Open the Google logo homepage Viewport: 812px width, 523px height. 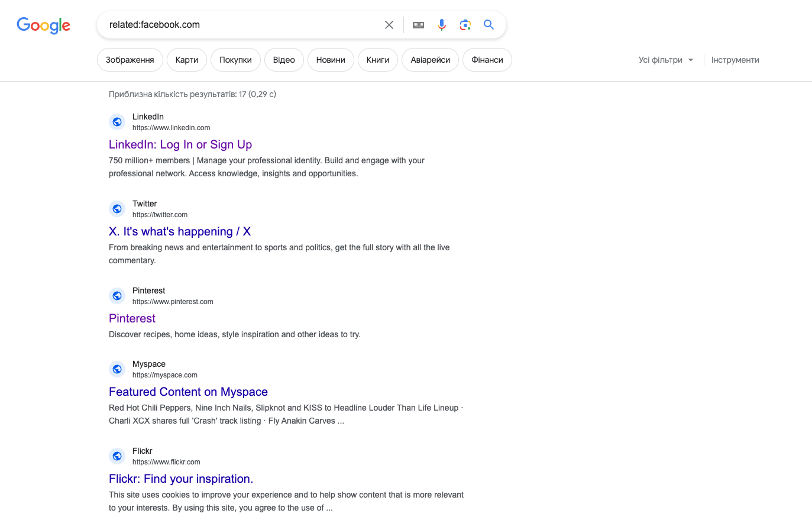(x=43, y=25)
